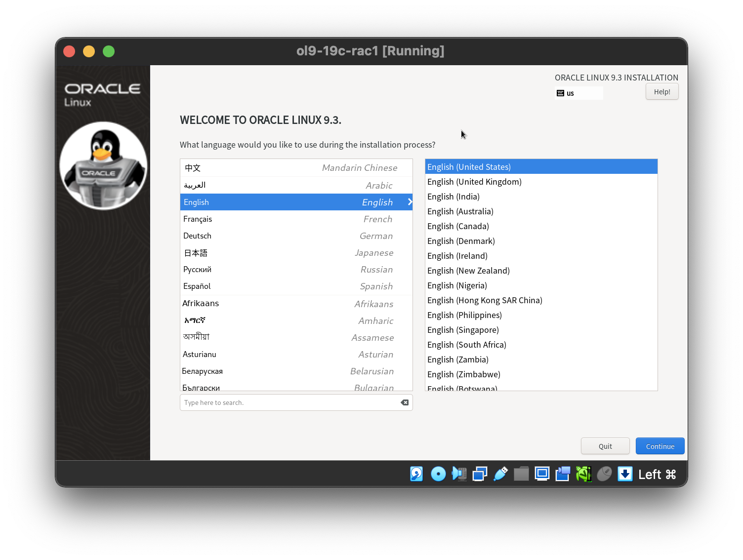The image size is (743, 560).
Task: Click the Oracle Linux penguin logo
Action: tap(103, 166)
